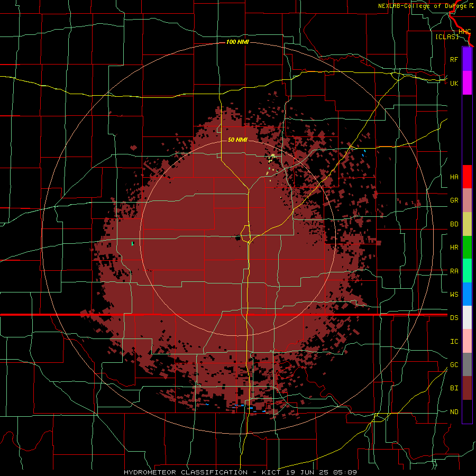
Task: Click the BI brown legend color block
Action: pos(467,388)
